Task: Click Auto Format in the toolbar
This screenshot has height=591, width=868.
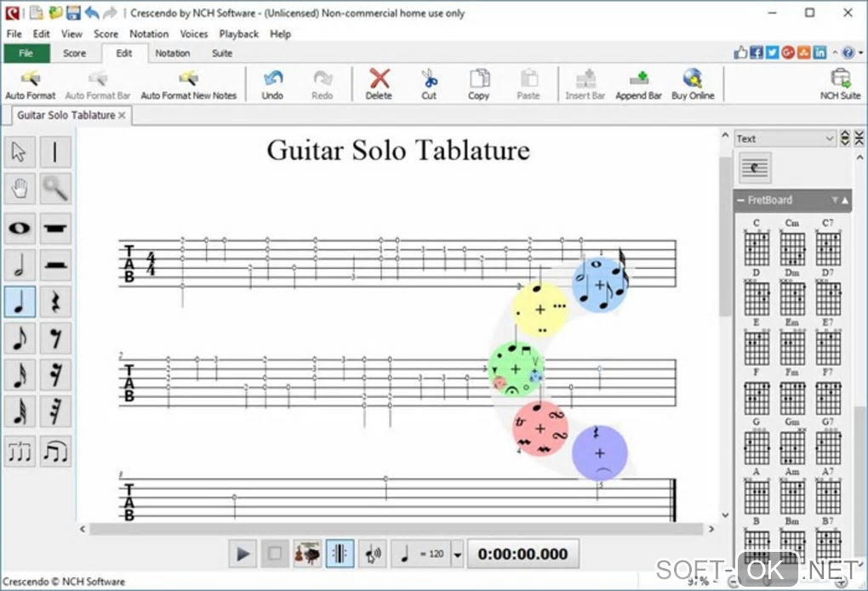Action: [31, 85]
